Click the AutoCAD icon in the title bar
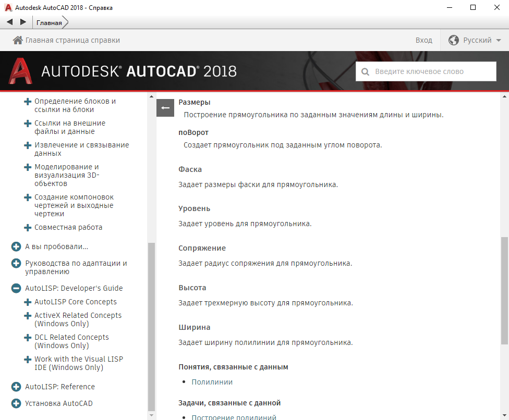Image resolution: width=509 pixels, height=420 pixels. tap(8, 7)
